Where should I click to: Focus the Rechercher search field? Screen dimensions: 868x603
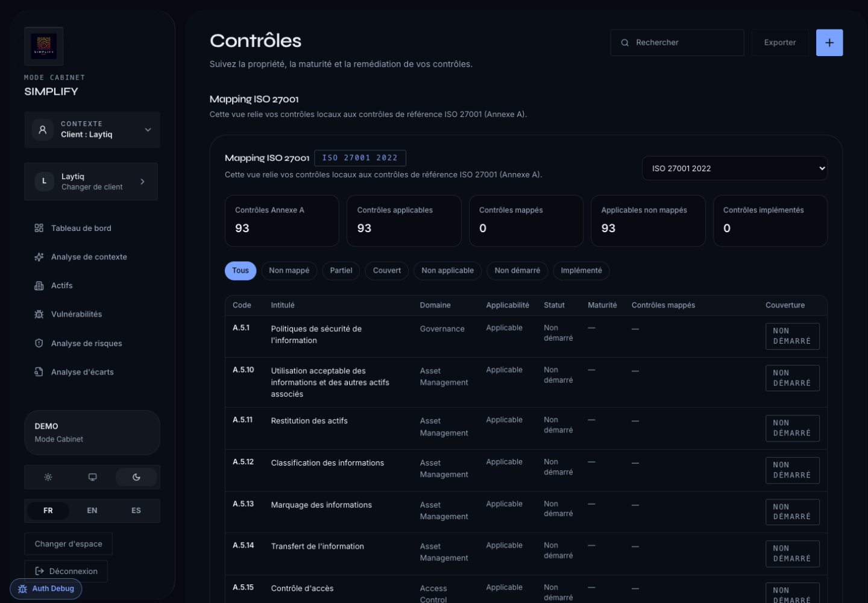[677, 43]
